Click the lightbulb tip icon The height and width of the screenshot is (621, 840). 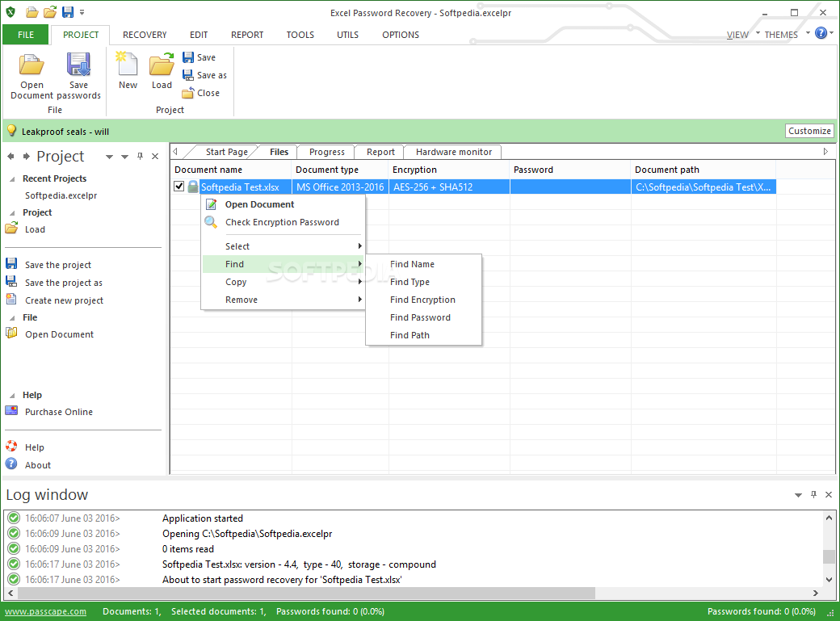pos(11,131)
